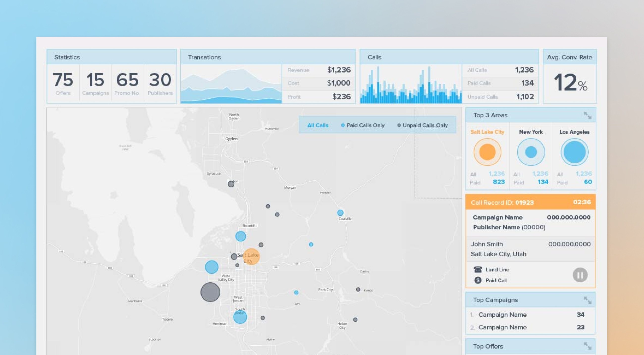Click the blue marker near Coalville

click(x=340, y=213)
